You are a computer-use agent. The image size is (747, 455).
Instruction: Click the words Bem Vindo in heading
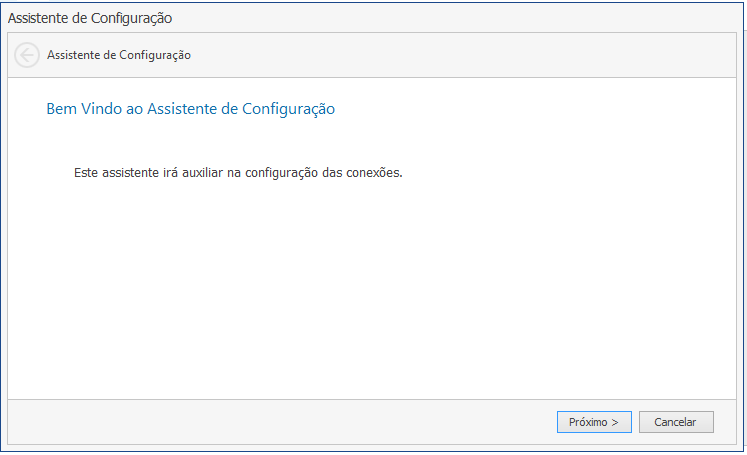tap(84, 109)
